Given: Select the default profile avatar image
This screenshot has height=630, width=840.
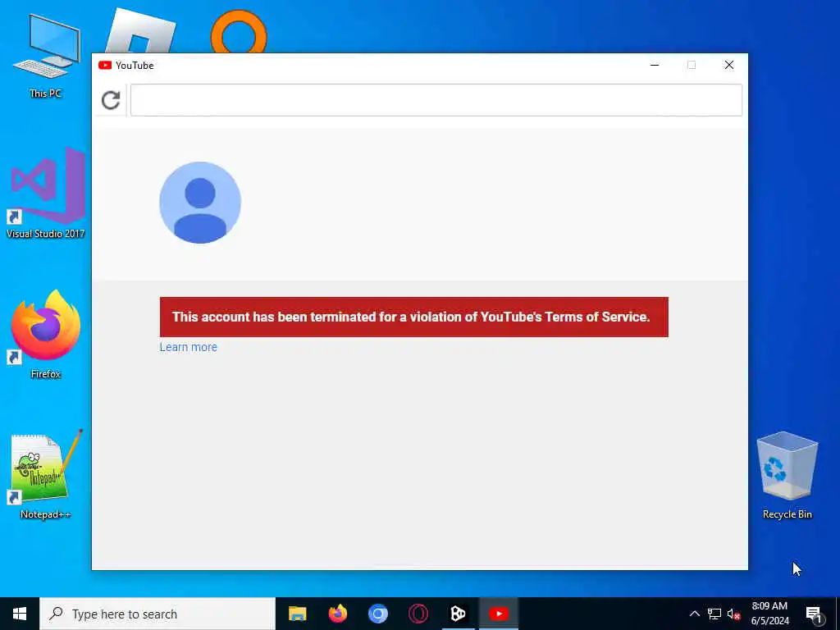Looking at the screenshot, I should click(x=200, y=203).
